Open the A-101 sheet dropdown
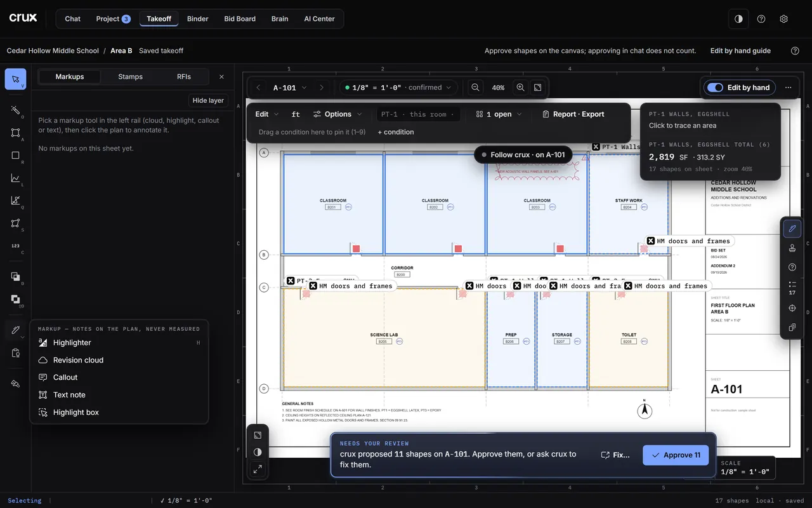The height and width of the screenshot is (508, 812). point(290,88)
